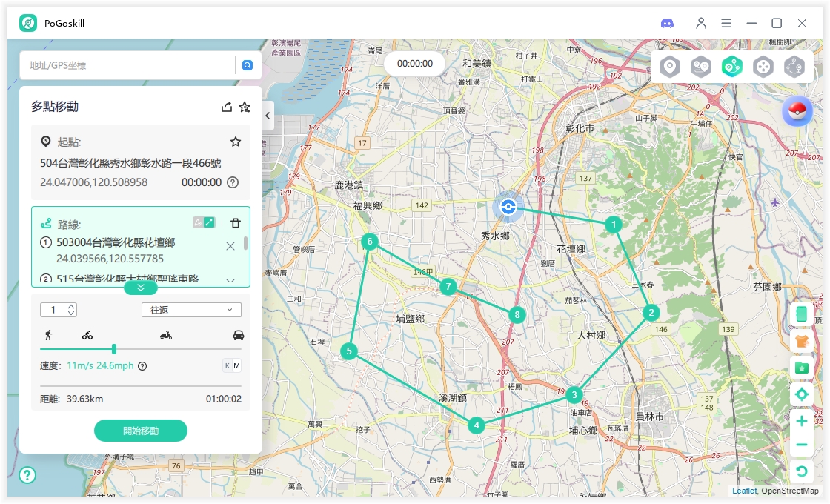Decrease the loop count stepper
830x504 pixels.
click(x=71, y=314)
